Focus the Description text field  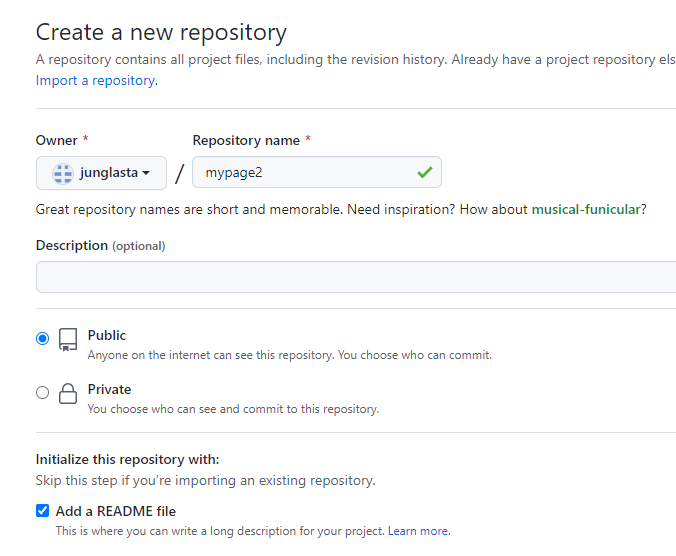click(x=355, y=277)
